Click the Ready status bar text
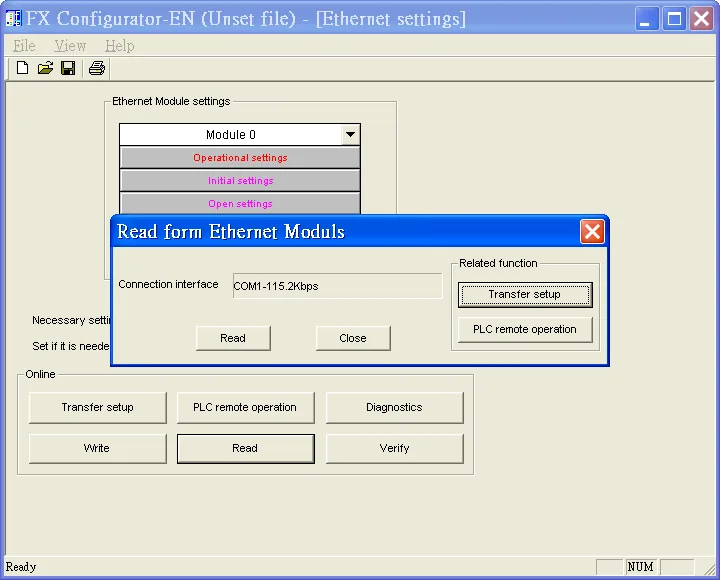720x580 pixels. [21, 567]
